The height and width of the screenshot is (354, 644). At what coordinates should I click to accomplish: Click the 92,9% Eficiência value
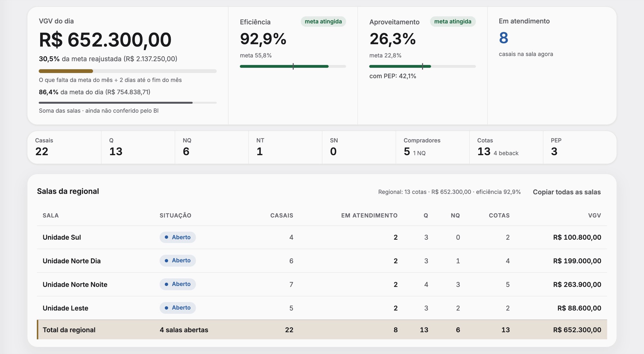click(263, 39)
